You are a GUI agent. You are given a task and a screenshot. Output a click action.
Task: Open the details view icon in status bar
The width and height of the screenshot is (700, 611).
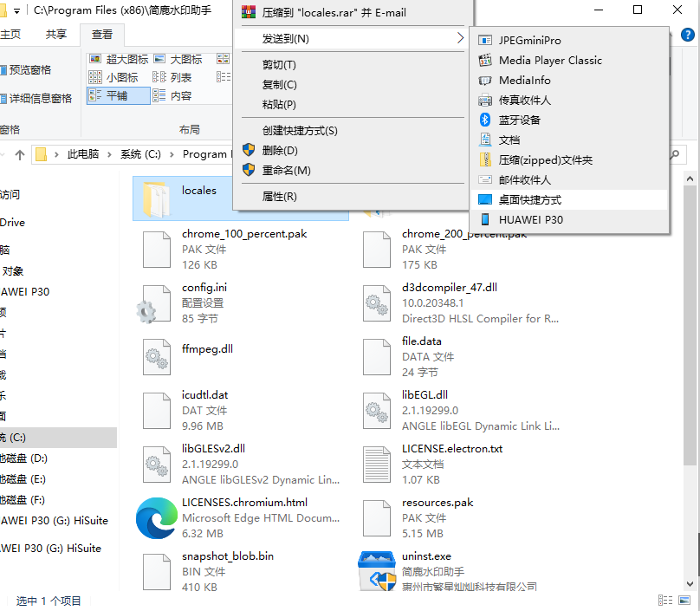665,600
